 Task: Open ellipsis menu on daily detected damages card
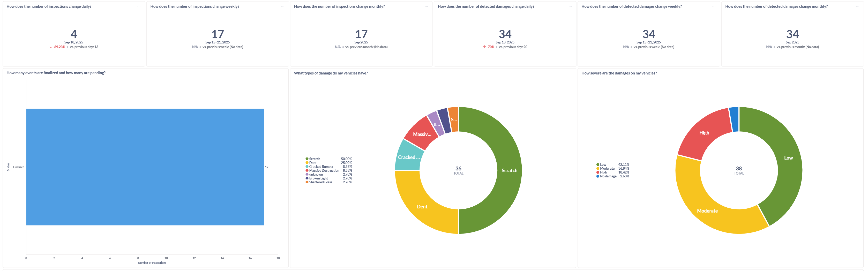[x=570, y=6]
